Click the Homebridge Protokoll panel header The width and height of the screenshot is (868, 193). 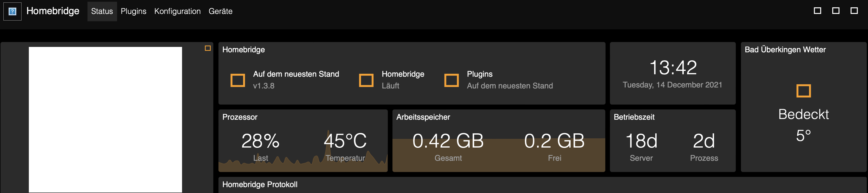(x=260, y=185)
